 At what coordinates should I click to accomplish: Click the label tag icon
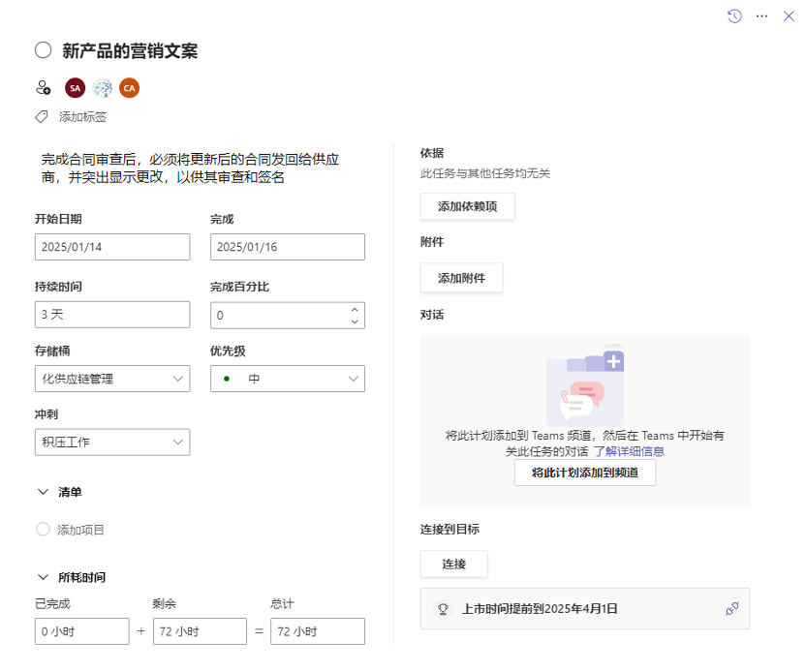(42, 117)
